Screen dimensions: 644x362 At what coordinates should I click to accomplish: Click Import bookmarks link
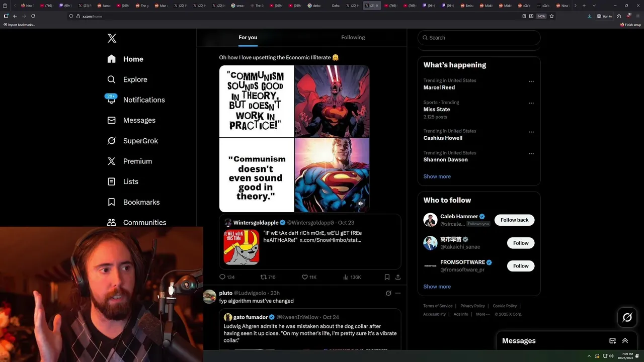[x=19, y=25]
